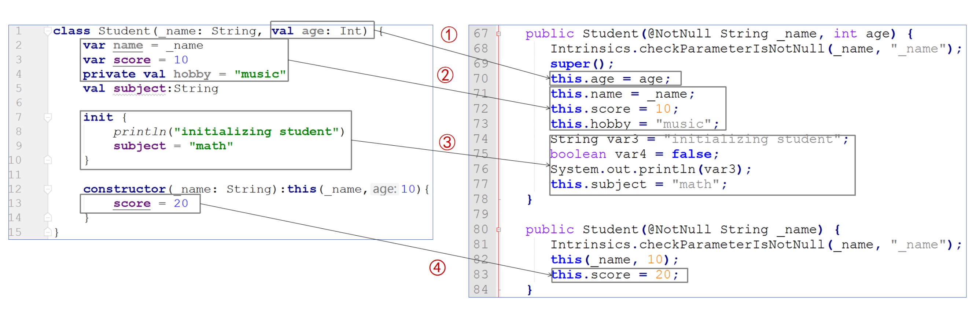Click the 'public' keyword on Java line 80
Viewport: 980px width, 314px height.
550,230
